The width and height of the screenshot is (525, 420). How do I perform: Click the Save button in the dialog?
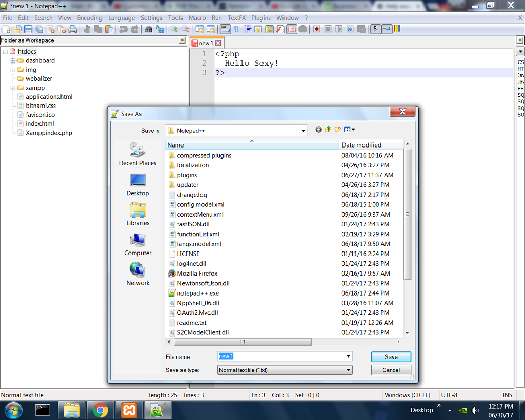(x=391, y=357)
